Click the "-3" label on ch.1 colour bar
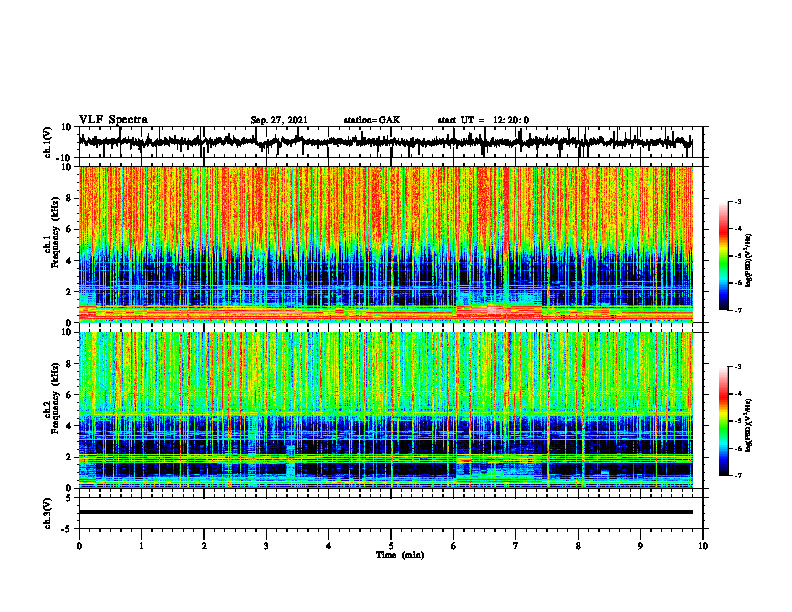Viewport: 792px width, 612px height. click(737, 202)
